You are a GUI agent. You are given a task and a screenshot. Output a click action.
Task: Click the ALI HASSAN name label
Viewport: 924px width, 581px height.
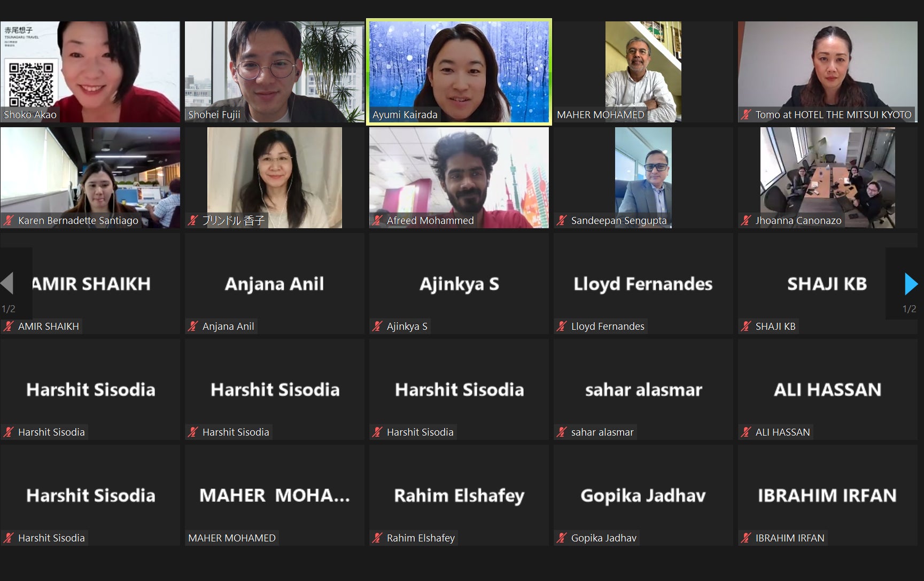[782, 432]
